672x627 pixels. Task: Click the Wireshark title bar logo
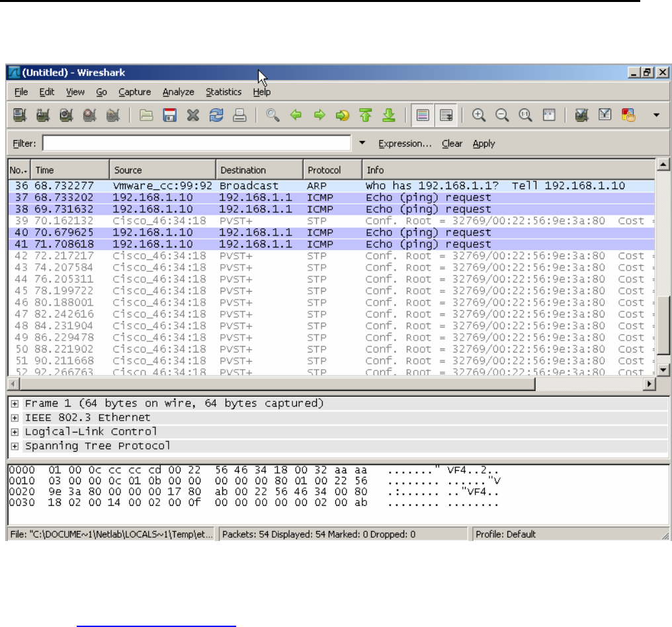tap(14, 73)
